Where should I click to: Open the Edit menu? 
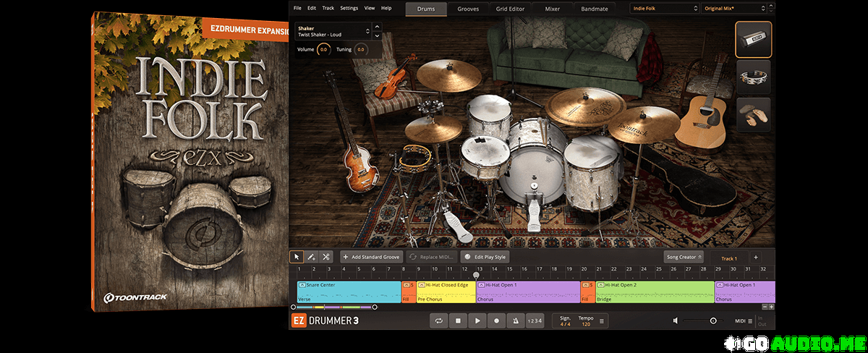(x=312, y=8)
